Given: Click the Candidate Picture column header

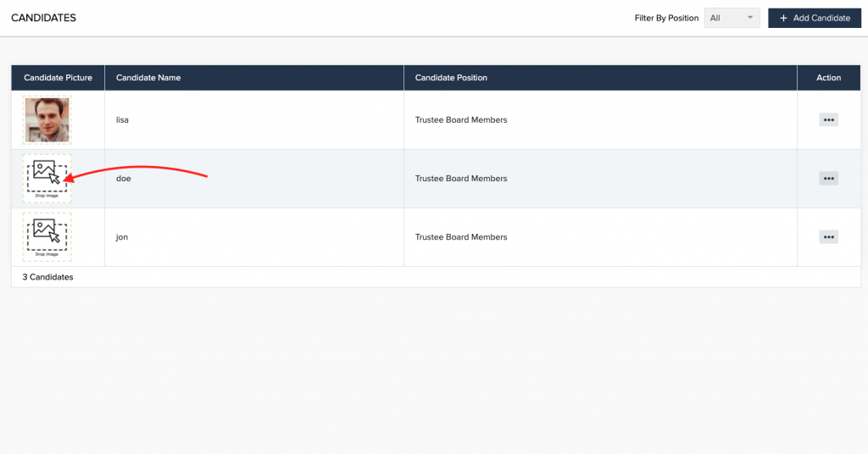Looking at the screenshot, I should coord(58,78).
